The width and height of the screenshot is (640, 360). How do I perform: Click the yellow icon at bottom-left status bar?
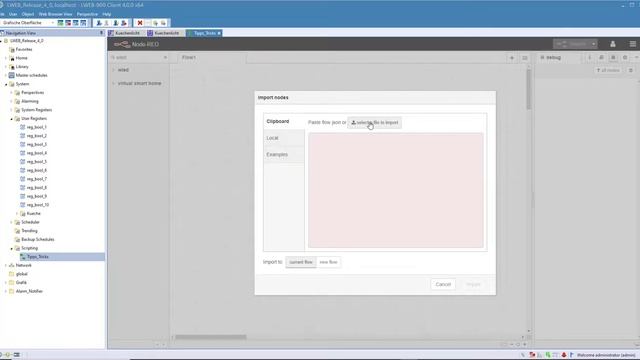(8, 355)
